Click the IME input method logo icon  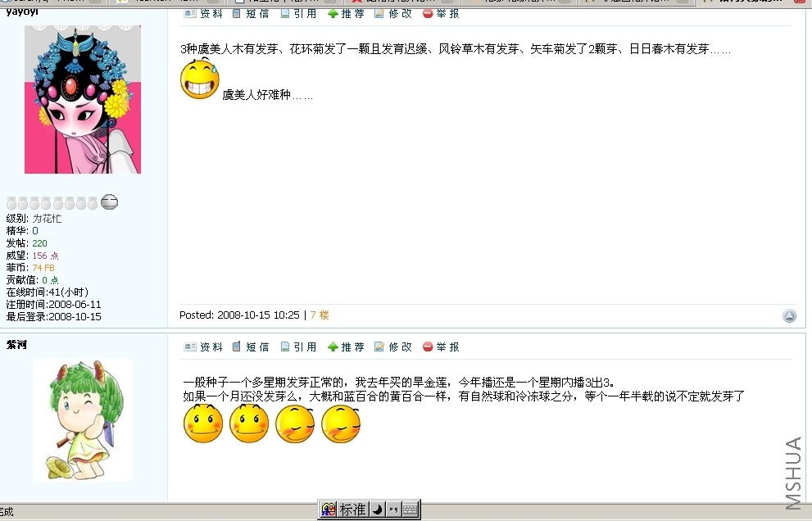328,510
